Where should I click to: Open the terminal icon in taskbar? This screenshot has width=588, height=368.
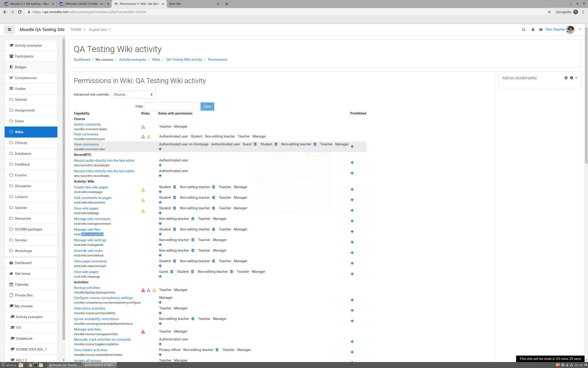[x=35, y=365]
